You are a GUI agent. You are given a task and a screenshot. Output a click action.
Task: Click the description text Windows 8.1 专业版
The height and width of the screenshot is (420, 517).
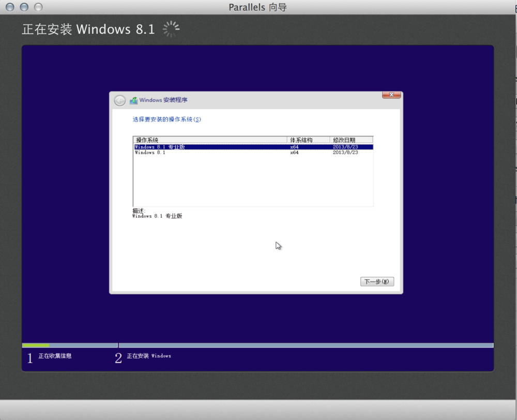click(x=157, y=216)
